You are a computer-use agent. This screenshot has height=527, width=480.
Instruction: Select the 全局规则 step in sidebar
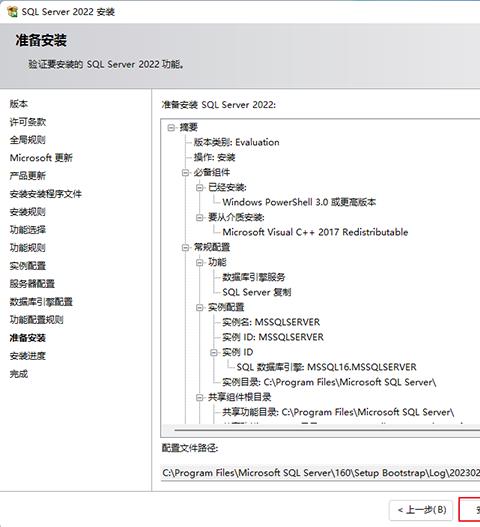point(28,140)
